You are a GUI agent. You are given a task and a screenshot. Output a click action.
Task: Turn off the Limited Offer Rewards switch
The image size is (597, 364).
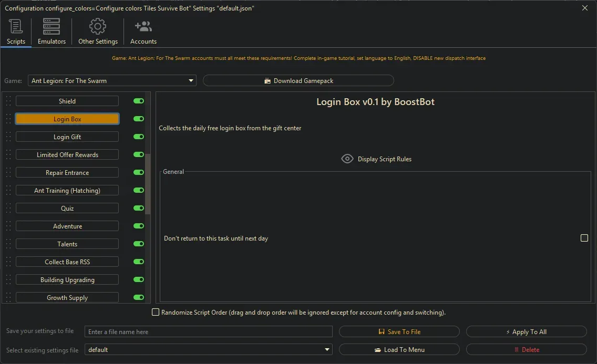[139, 154]
